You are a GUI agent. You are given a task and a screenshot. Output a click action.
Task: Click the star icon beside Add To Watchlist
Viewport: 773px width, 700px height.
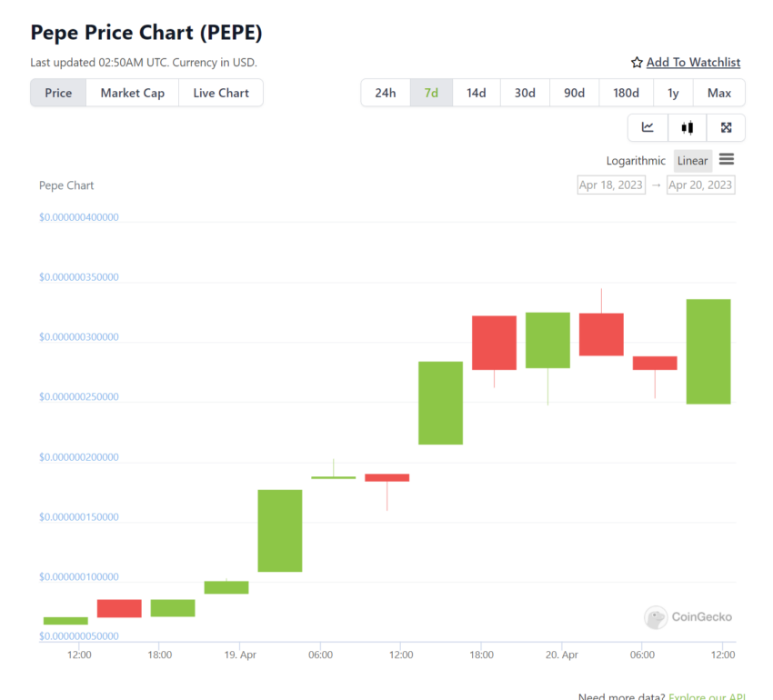pos(637,63)
